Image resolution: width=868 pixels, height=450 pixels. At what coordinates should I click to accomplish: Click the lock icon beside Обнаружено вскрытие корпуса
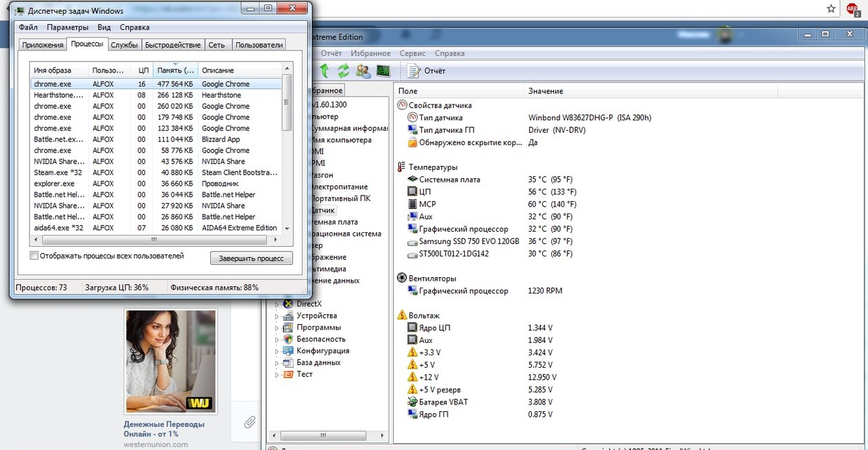point(413,142)
